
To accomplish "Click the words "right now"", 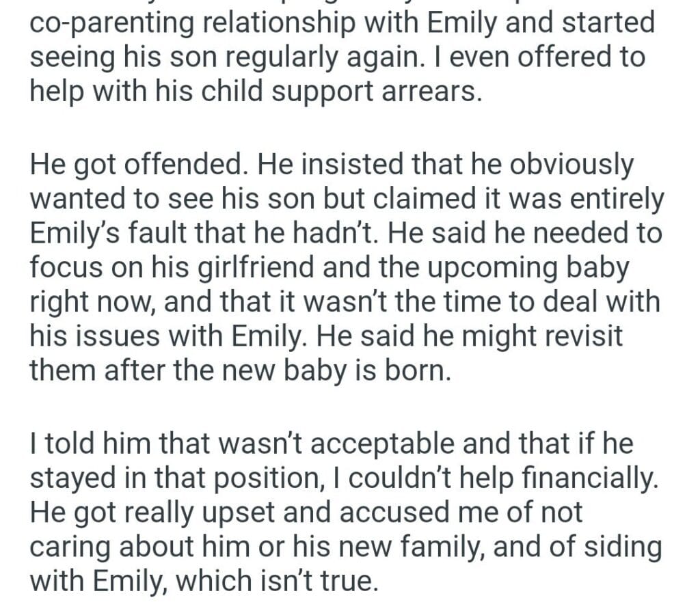I will [x=89, y=301].
